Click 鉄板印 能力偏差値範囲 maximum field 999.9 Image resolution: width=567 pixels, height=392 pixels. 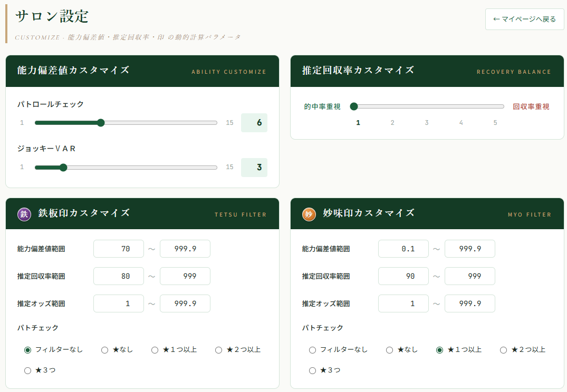pyautogui.click(x=185, y=249)
